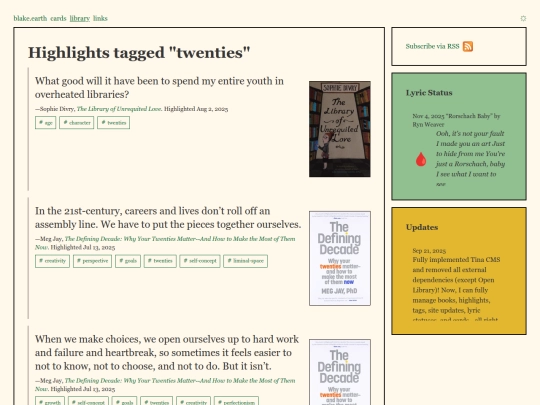Image resolution: width=540 pixels, height=405 pixels.
Task: Click the red blood drop icon in Lyric Status
Action: pos(421,159)
